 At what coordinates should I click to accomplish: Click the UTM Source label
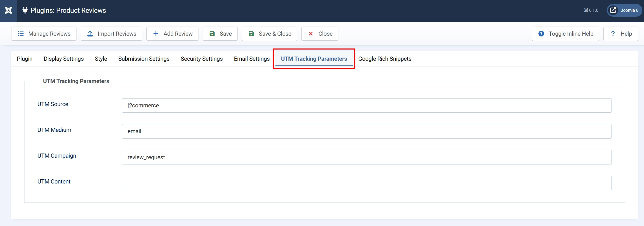point(53,104)
